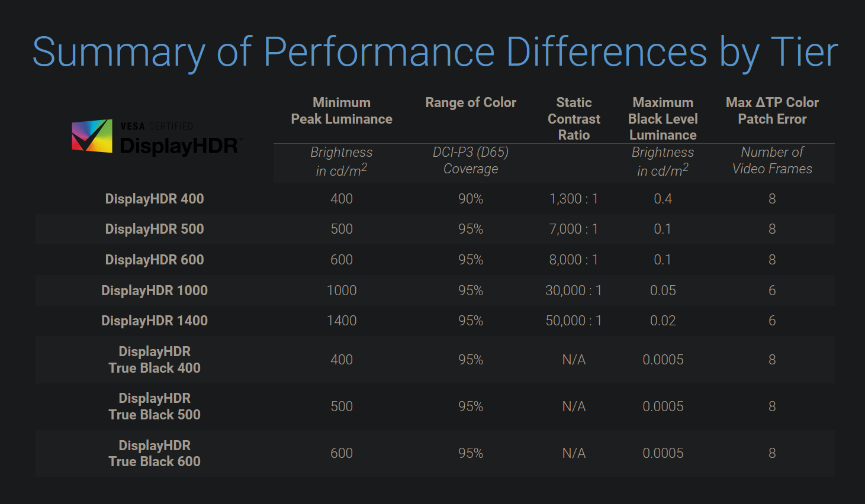Screen dimensions: 865x504
Task: Select the DisplayHDR 500 row label
Action: click(155, 229)
